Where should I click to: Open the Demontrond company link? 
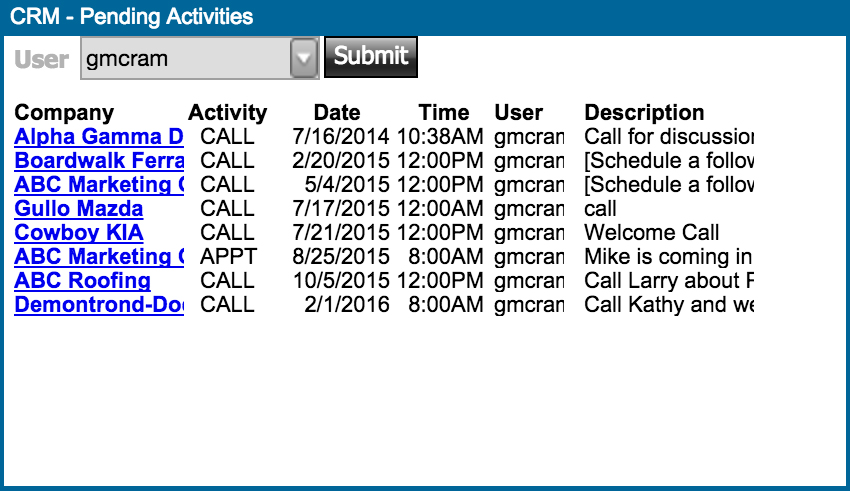[x=99, y=305]
